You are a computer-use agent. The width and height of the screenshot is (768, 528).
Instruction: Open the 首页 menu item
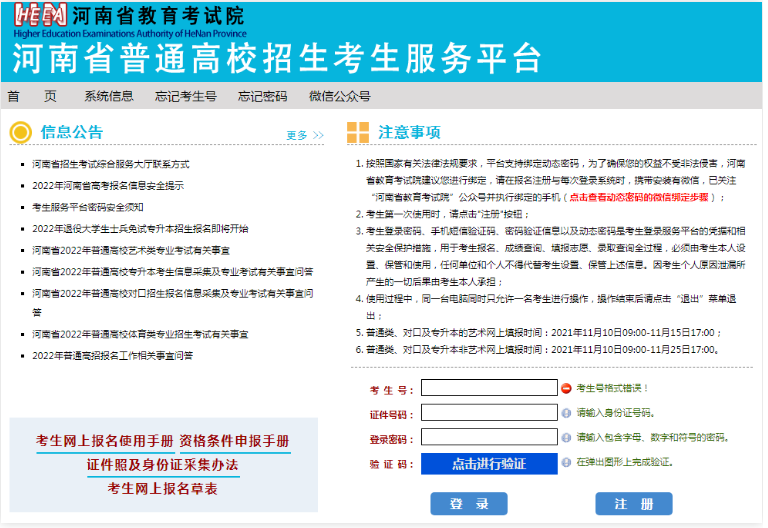coord(31,96)
